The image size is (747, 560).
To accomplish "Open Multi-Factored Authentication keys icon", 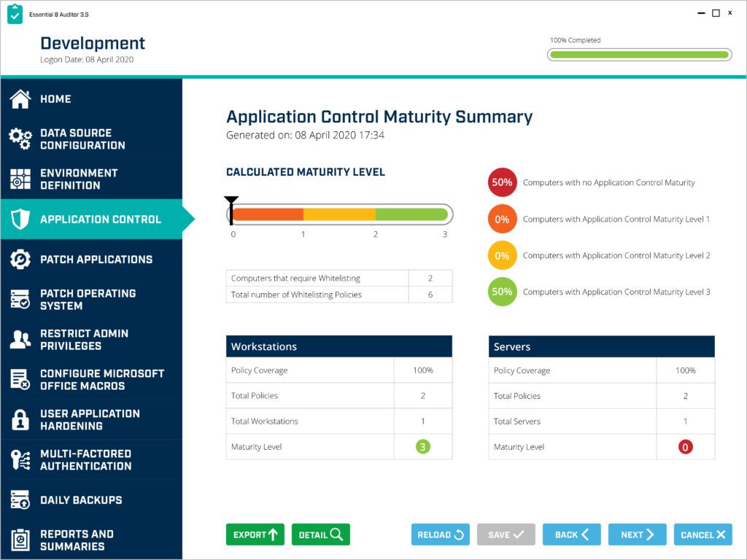I will coord(22,459).
